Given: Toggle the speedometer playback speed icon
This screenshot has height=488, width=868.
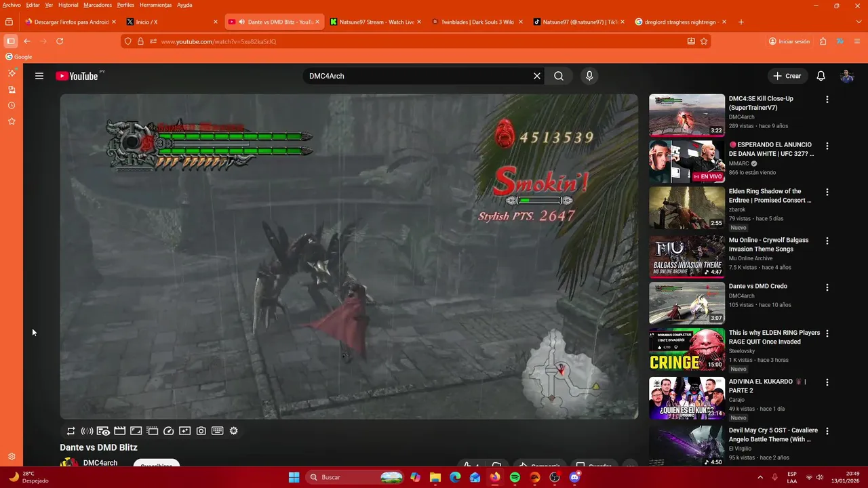Looking at the screenshot, I should (169, 431).
